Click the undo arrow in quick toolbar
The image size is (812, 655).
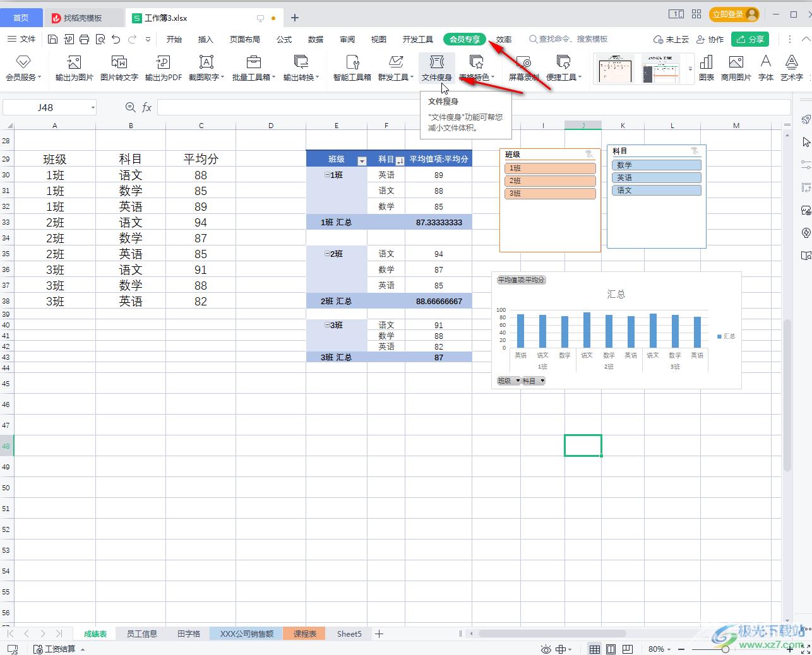pos(116,39)
